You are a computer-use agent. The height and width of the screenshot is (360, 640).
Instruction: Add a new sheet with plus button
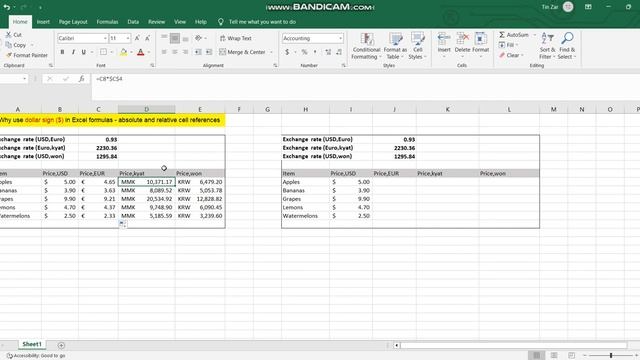pos(61,345)
